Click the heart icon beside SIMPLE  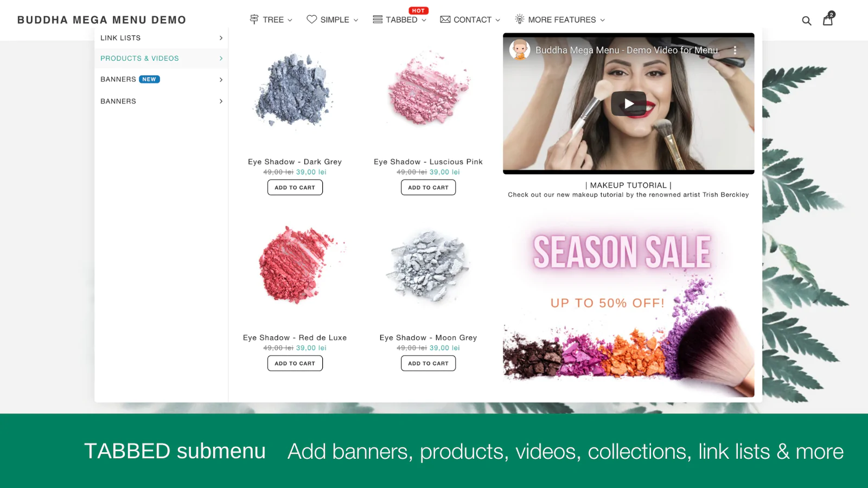point(311,20)
